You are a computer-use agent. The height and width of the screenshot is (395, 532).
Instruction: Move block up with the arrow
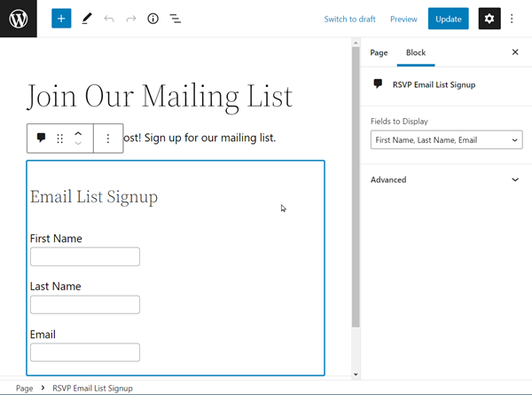(78, 134)
